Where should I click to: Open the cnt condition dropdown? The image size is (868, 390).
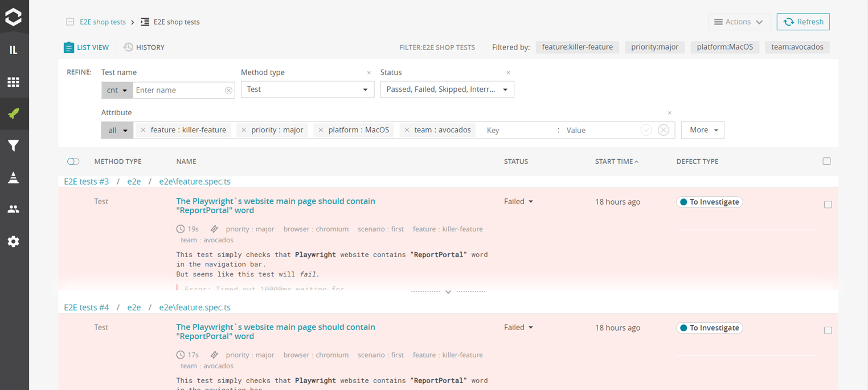(117, 90)
